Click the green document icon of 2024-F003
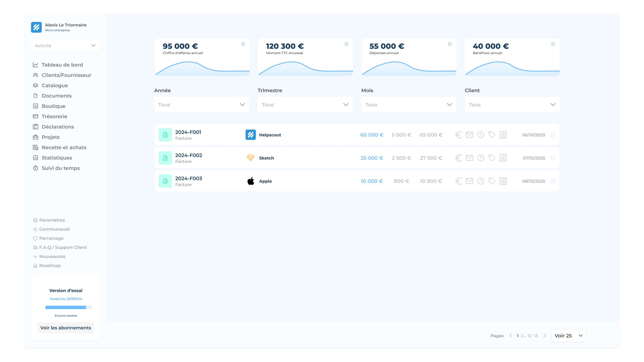Viewport: 644px width, 362px height. 165,181
